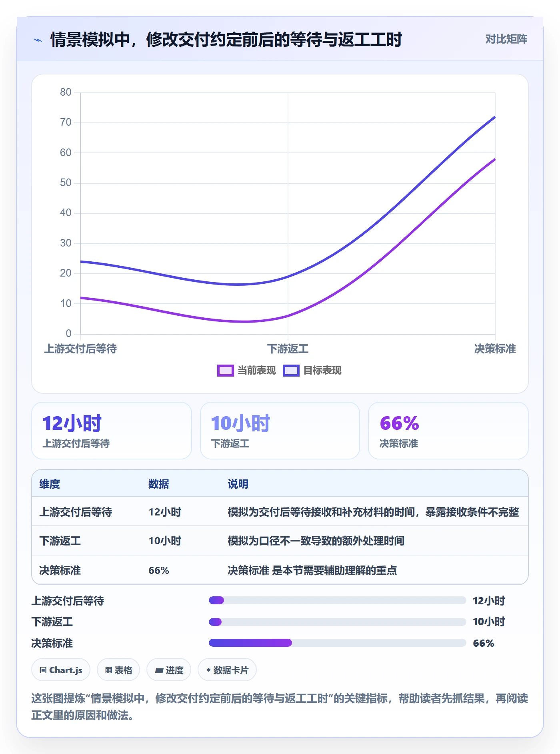This screenshot has width=560, height=754.
Task: Click the 10小时 下游返工 data card
Action: pyautogui.click(x=280, y=431)
